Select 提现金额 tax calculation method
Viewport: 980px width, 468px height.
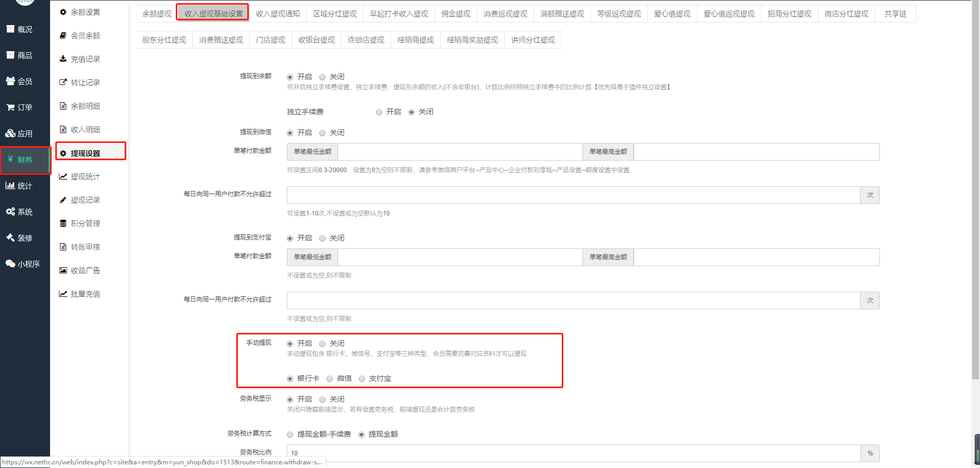(x=361, y=435)
